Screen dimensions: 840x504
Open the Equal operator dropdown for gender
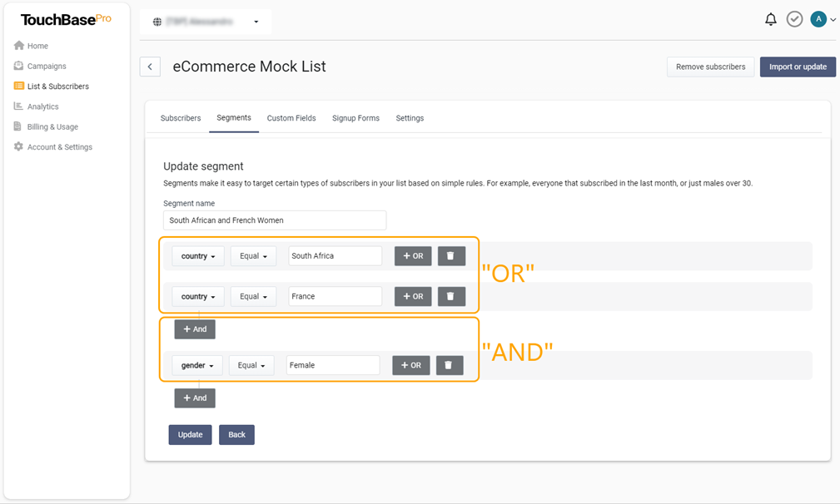click(251, 365)
